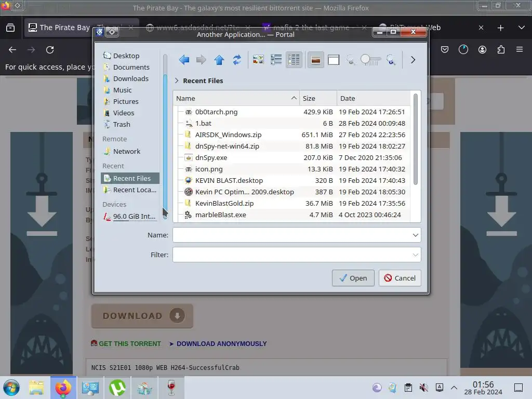Switch to icons view mode
Screen dimensions: 532x399
coord(258,60)
